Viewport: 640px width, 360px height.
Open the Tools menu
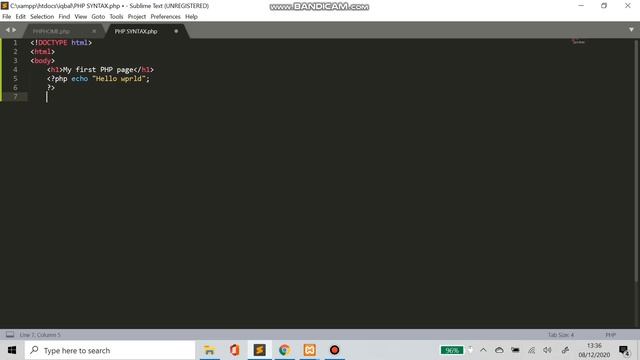[x=116, y=17]
